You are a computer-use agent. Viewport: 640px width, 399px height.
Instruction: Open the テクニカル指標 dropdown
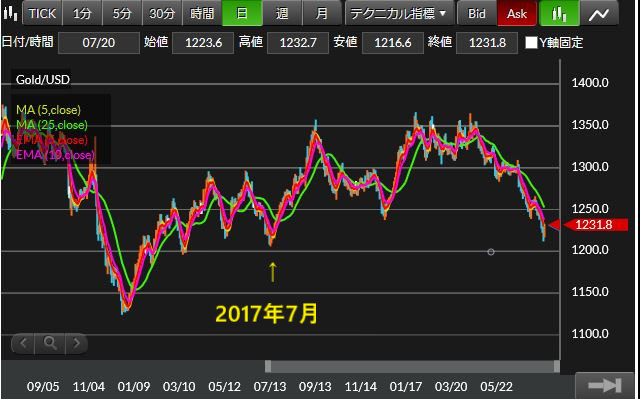(399, 13)
